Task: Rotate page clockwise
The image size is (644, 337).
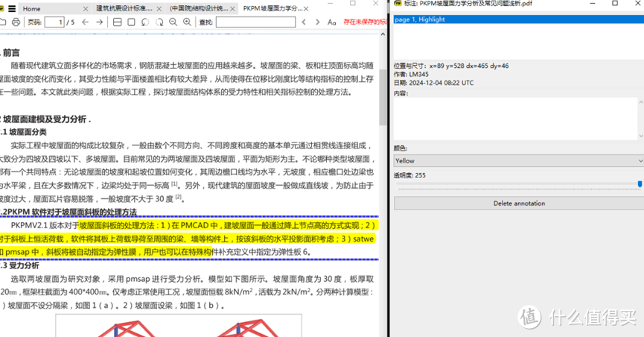Action: click(159, 22)
